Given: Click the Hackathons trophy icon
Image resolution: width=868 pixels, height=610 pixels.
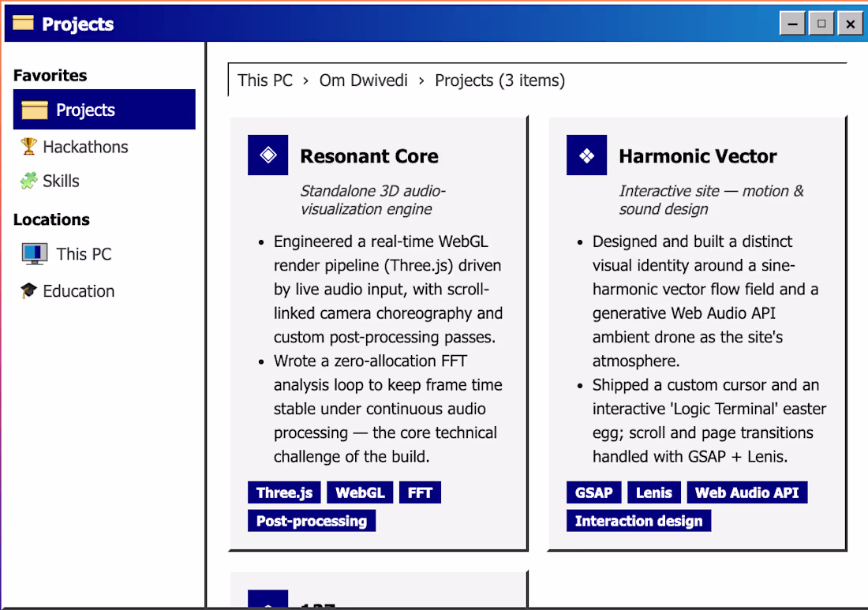Looking at the screenshot, I should coord(28,147).
